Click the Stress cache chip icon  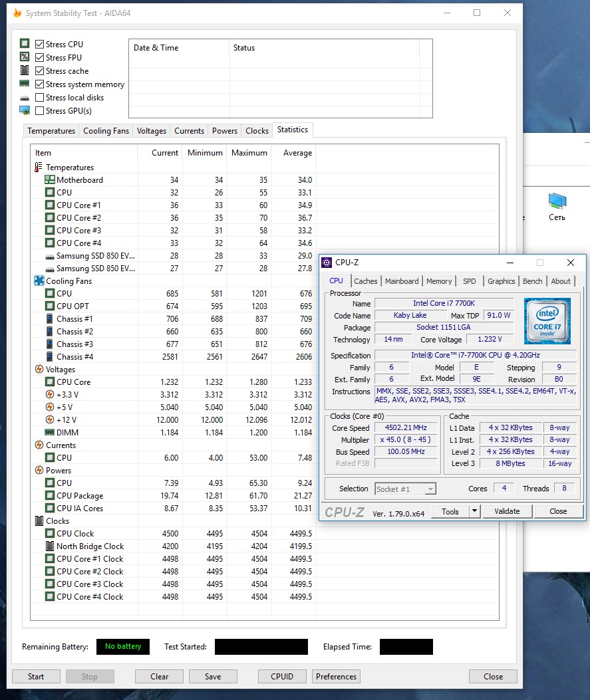pyautogui.click(x=25, y=70)
